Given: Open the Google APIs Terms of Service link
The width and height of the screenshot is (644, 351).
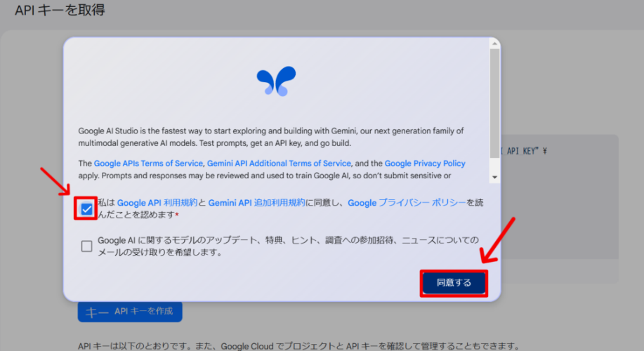Looking at the screenshot, I should [148, 164].
